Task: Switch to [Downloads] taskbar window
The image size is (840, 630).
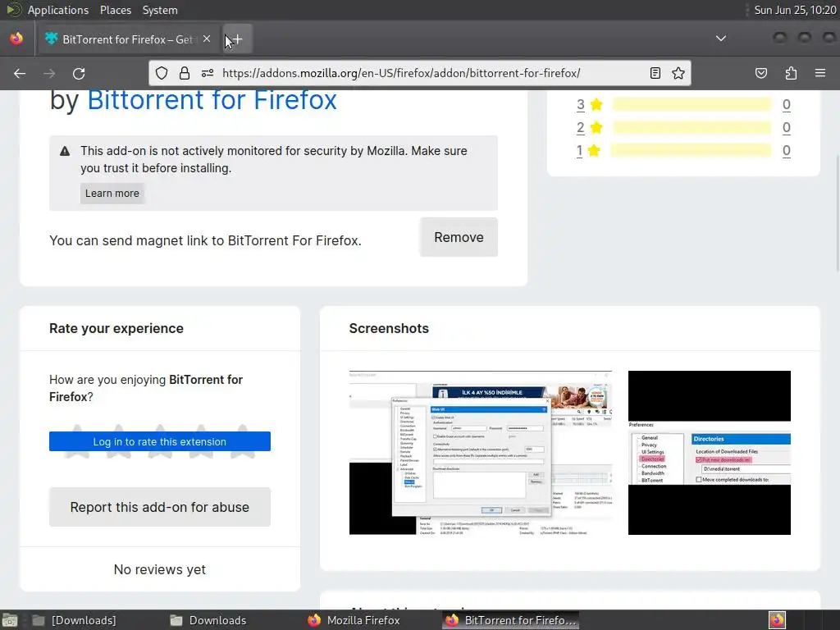Action: (74, 620)
